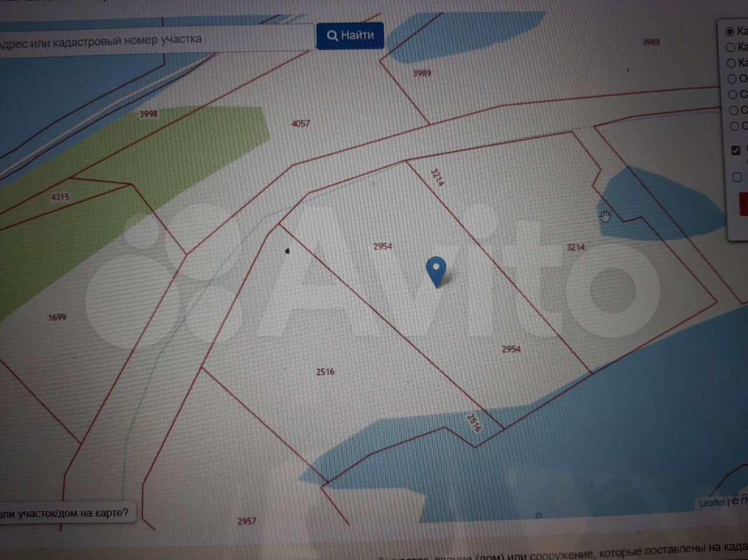Select the first (currently selected) layer radio option
Image resolution: width=748 pixels, height=560 pixels.
pyautogui.click(x=730, y=32)
